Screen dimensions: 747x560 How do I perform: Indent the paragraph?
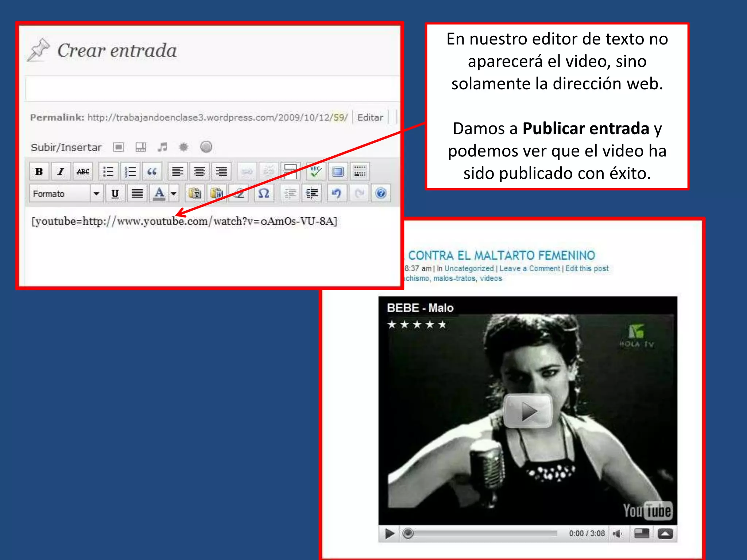(x=312, y=193)
